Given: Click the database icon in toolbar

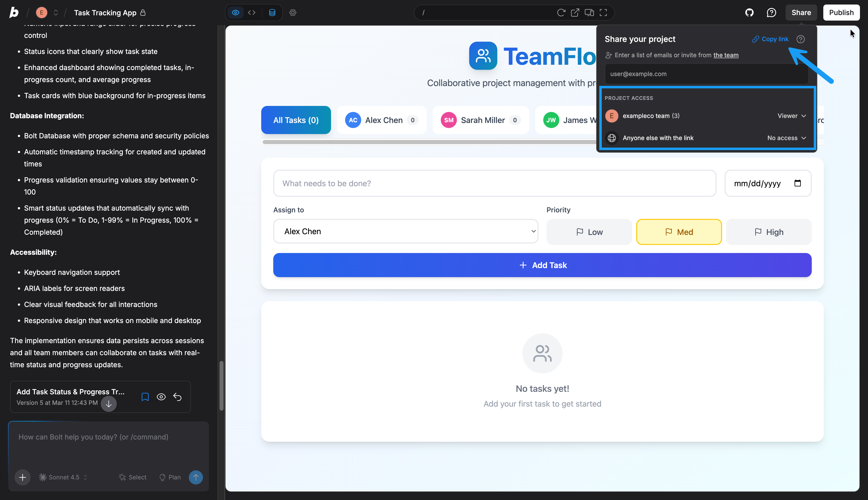Looking at the screenshot, I should pos(272,13).
